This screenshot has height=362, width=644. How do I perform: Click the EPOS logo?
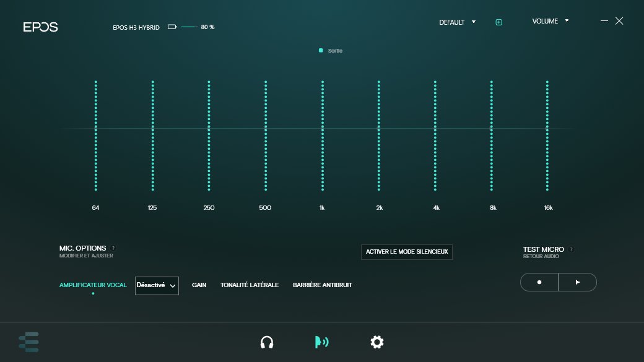41,27
